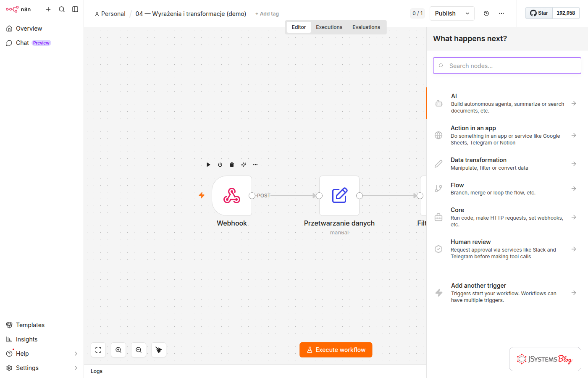
Task: Click the Execute workflow button
Action: tap(336, 350)
